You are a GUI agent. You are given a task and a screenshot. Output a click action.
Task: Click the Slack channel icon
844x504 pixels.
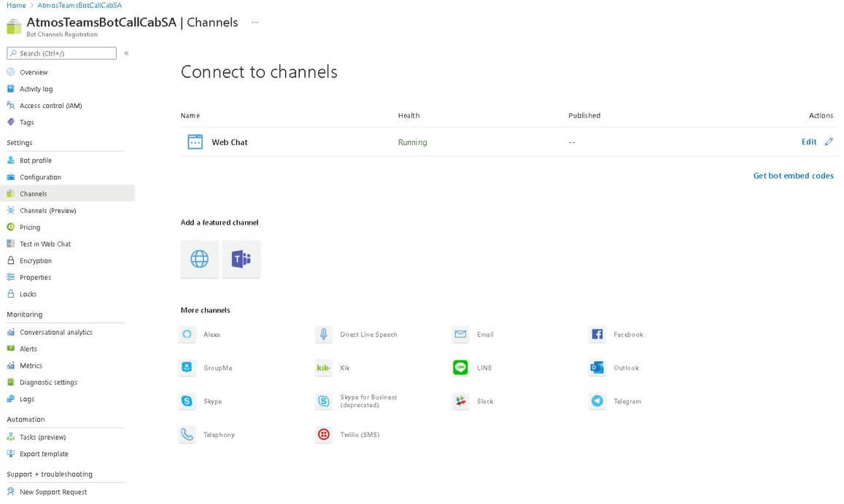click(x=460, y=401)
